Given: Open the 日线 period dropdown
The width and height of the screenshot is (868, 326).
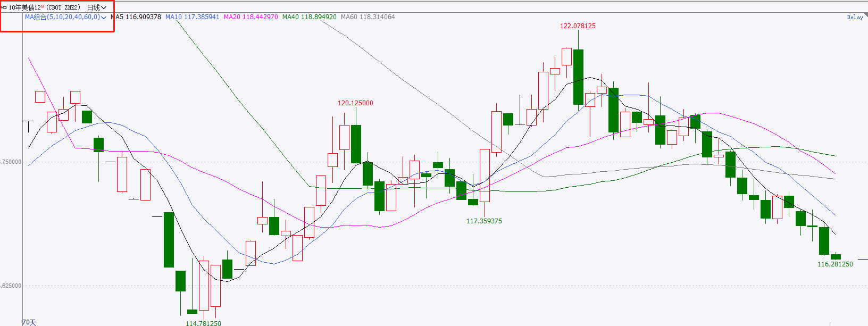Looking at the screenshot, I should pos(96,7).
